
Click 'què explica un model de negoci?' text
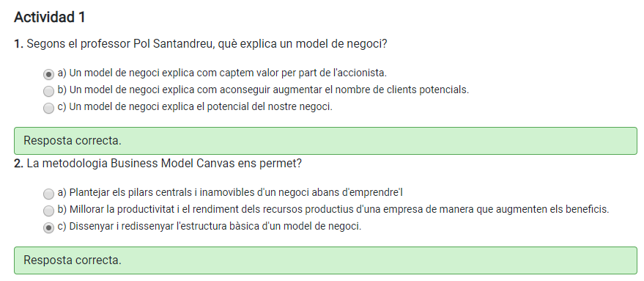(x=303, y=43)
